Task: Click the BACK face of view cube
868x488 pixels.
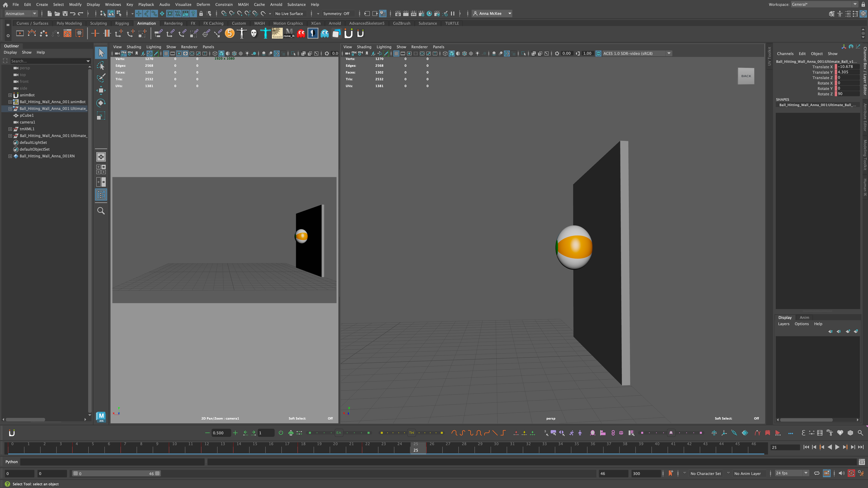Action: click(746, 76)
